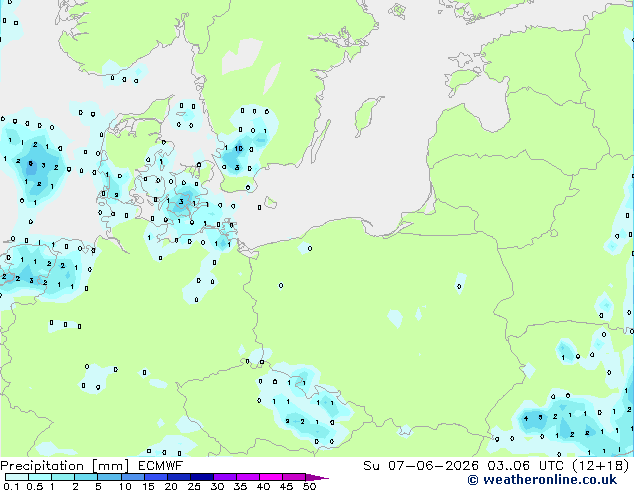Click the '10' precipitation value over southern Sweden
The image size is (634, 490).
pos(239,148)
